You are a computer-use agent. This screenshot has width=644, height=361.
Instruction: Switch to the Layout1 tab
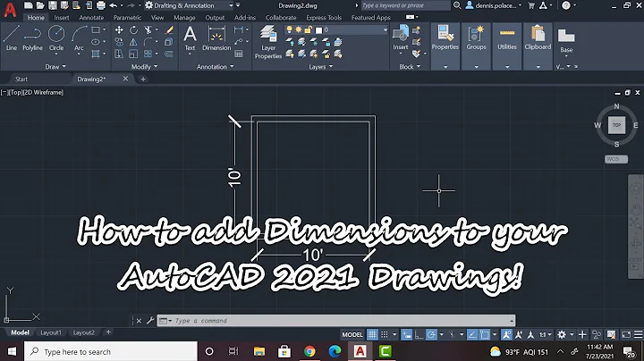(50, 332)
